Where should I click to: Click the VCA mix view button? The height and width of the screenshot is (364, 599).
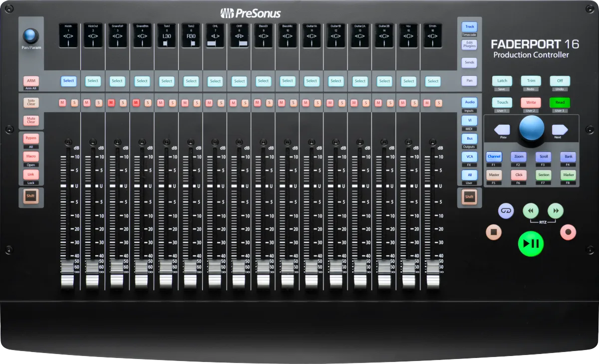469,157
